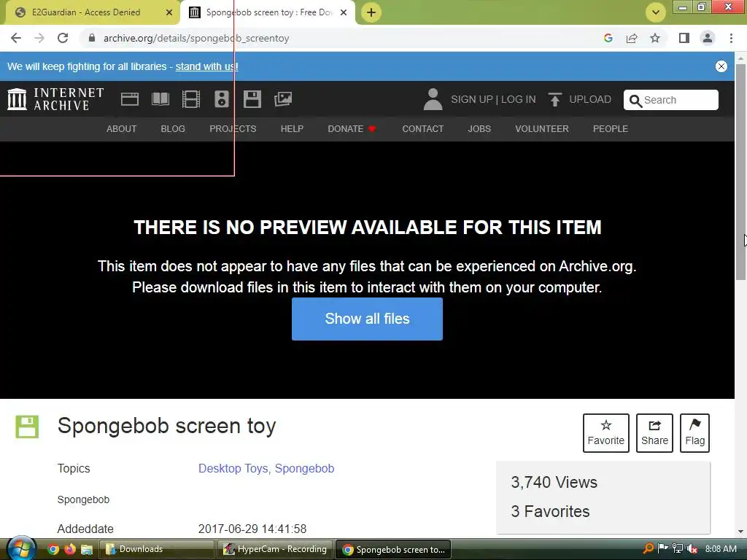Click the stand with us link
Viewport: 747px width, 560px height.
tap(206, 66)
